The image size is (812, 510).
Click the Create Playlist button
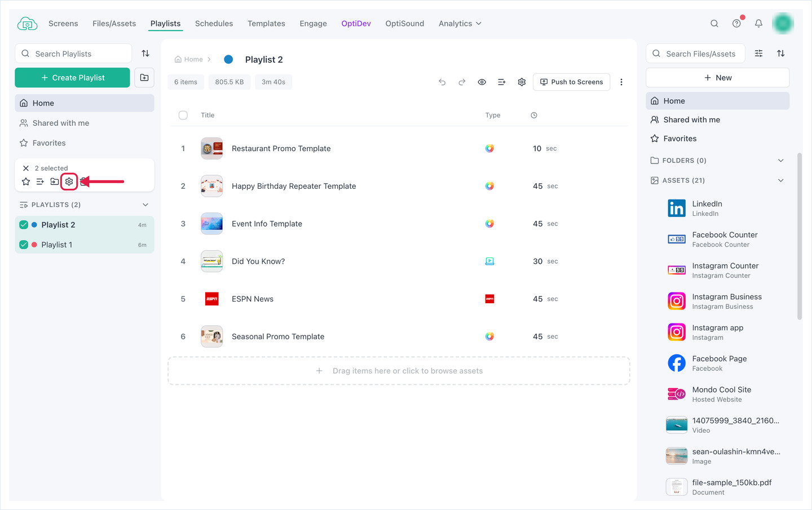[x=72, y=78]
